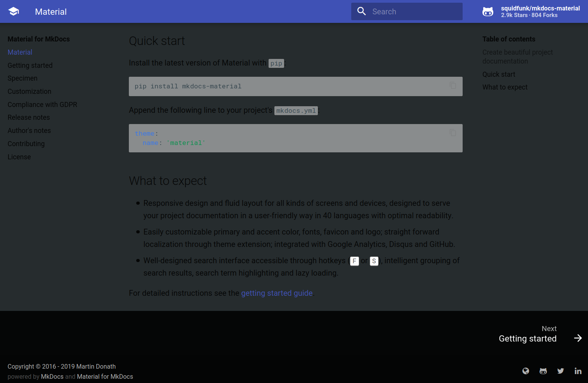Open Compliance with GDPR page

coord(42,105)
